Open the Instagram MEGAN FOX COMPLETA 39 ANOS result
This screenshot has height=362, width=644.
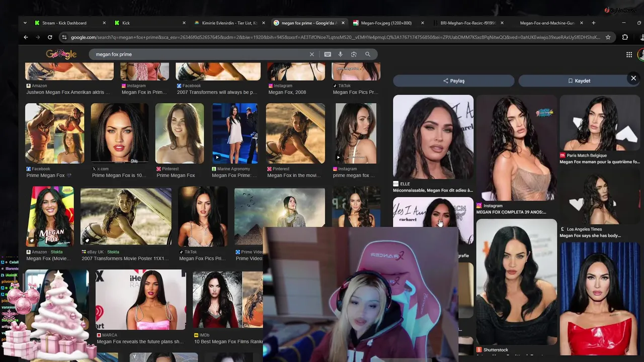(517, 148)
